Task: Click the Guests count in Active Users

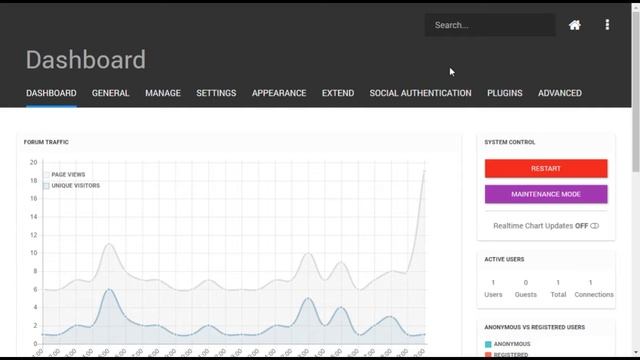Action: coord(526,282)
